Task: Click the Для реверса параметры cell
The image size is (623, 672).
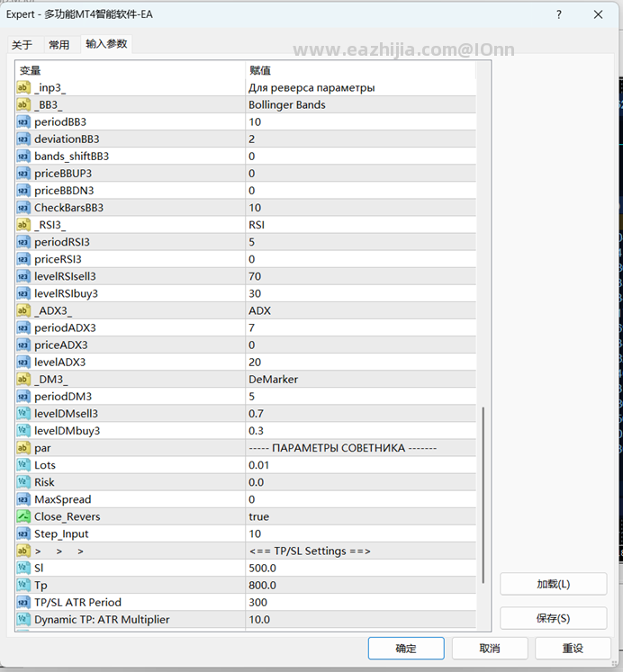Action: tap(361, 87)
